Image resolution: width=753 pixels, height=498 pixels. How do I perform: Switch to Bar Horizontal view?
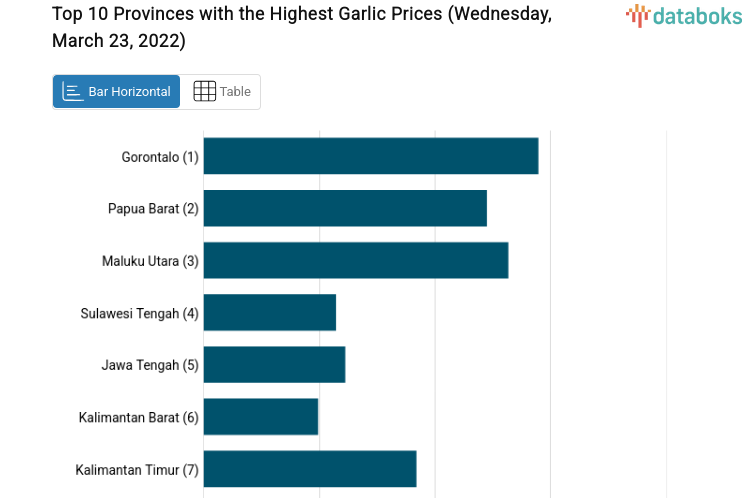[x=116, y=91]
